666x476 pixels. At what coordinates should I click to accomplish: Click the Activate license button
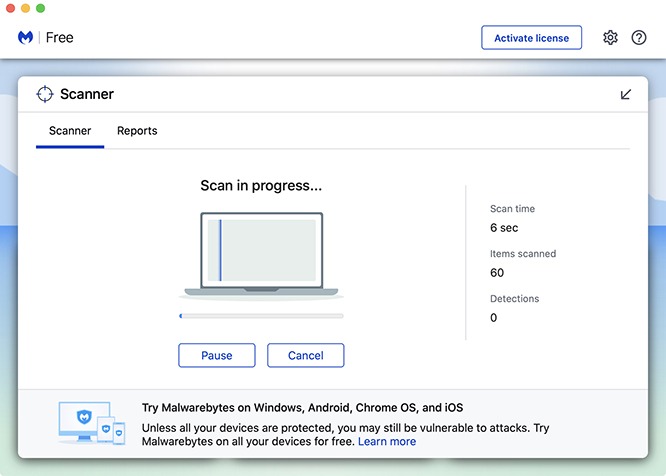click(531, 38)
